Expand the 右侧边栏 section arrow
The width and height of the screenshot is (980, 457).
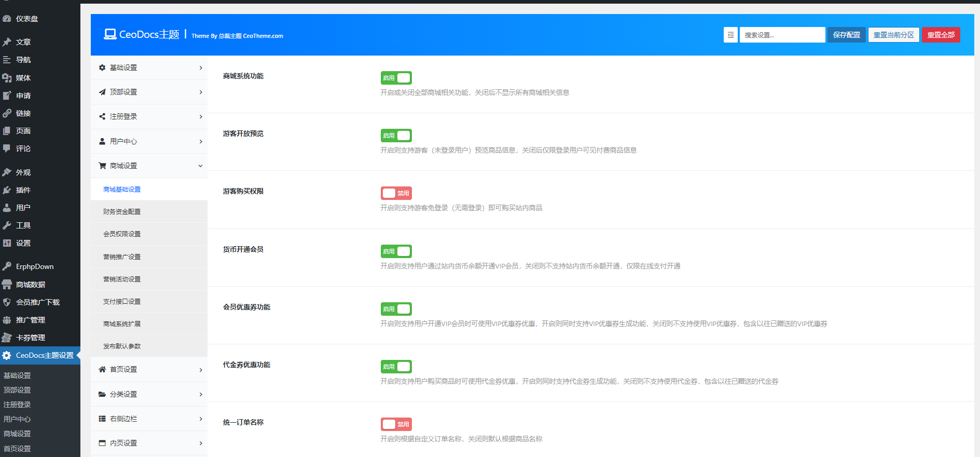pyautogui.click(x=201, y=419)
